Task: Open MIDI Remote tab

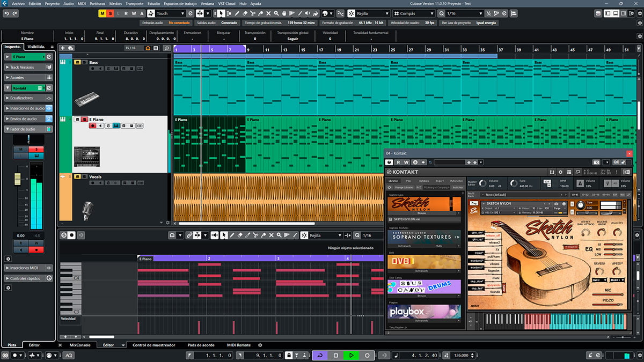Action: point(239,345)
